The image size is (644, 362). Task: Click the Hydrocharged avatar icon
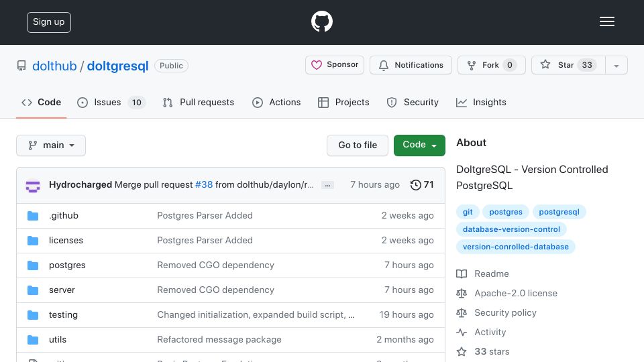33,186
